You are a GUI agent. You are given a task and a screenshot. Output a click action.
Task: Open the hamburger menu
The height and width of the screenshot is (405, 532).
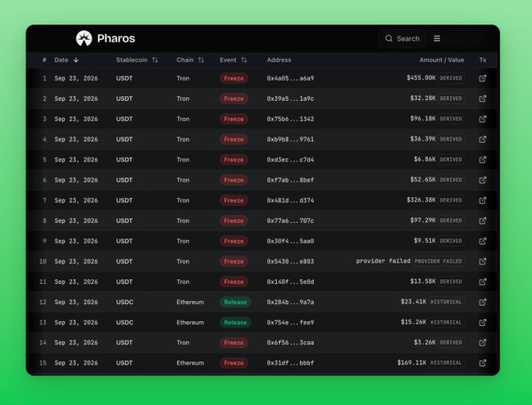coord(437,38)
